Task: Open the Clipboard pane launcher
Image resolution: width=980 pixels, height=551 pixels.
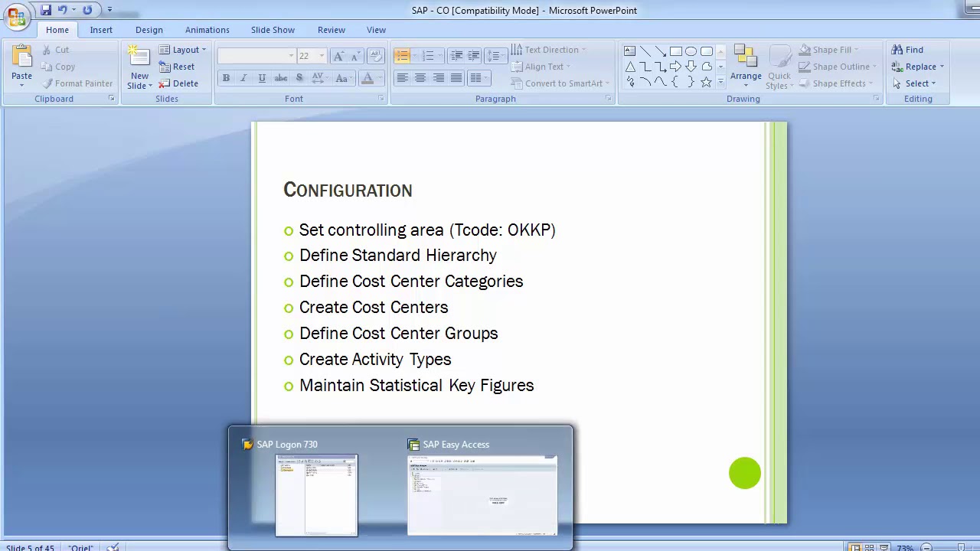Action: tap(112, 99)
